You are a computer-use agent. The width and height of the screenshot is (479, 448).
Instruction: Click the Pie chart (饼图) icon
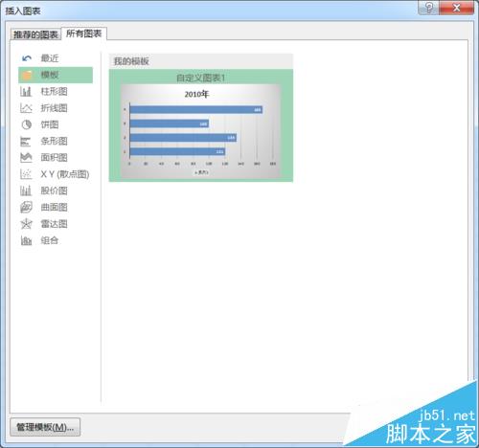point(26,124)
